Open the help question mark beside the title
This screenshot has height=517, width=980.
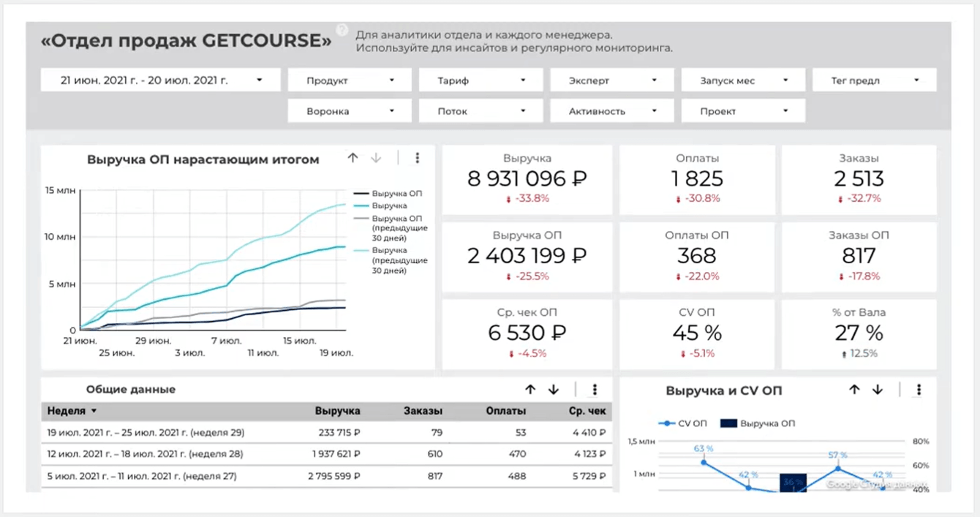point(342,30)
